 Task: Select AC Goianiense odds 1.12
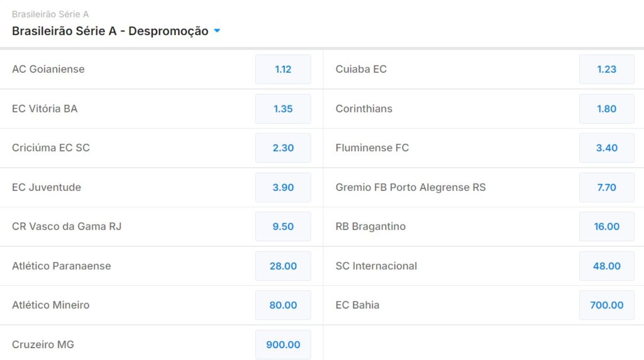283,69
